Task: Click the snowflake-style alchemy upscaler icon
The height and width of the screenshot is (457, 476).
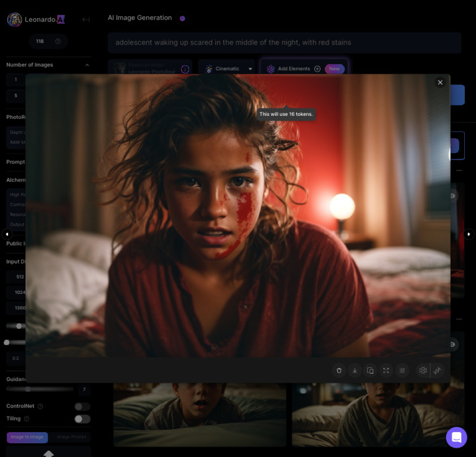Action: (423, 370)
